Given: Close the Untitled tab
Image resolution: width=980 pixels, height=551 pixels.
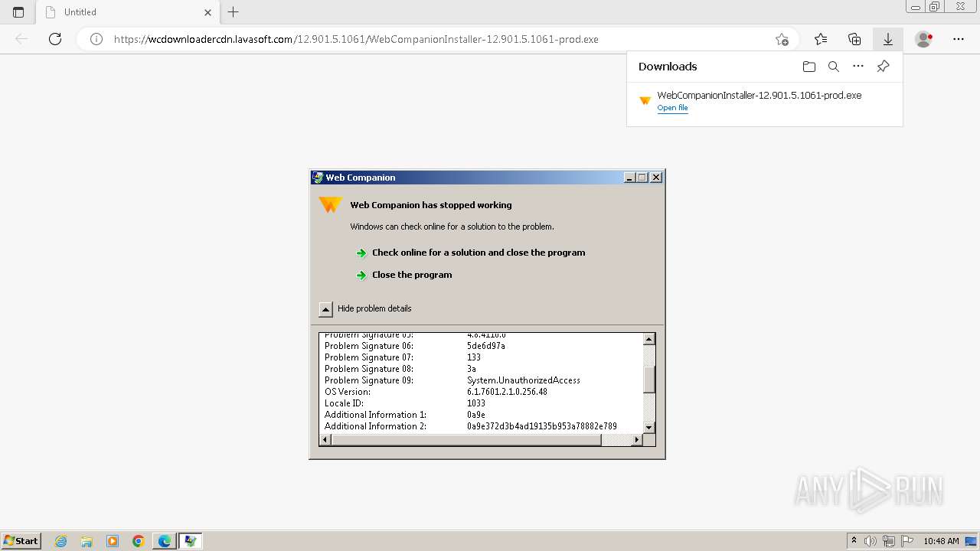Looking at the screenshot, I should pos(208,12).
